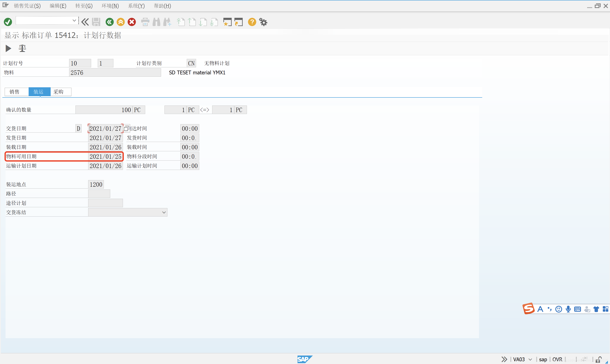Click the Sogou input method S logo
Viewport: 610px width, 364px height.
click(x=529, y=308)
